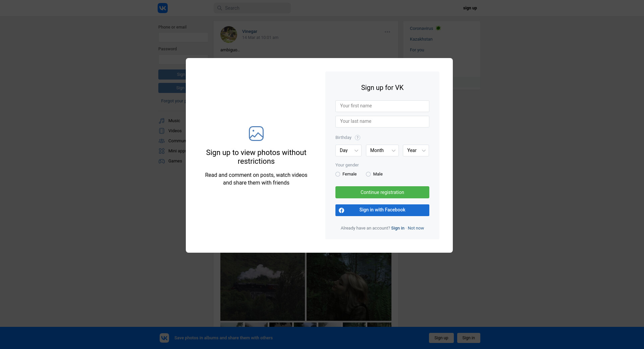The width and height of the screenshot is (644, 349).
Task: Open the post options three-dot menu
Action: point(387,32)
